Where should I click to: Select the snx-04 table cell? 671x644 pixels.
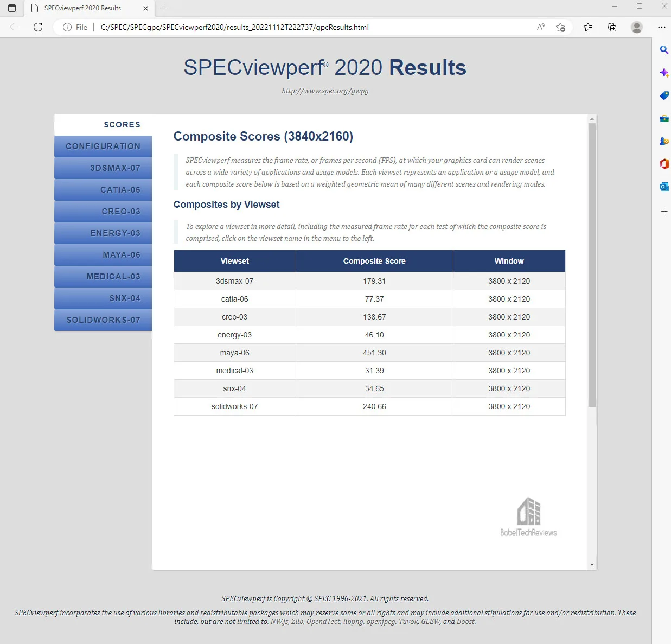tap(235, 388)
